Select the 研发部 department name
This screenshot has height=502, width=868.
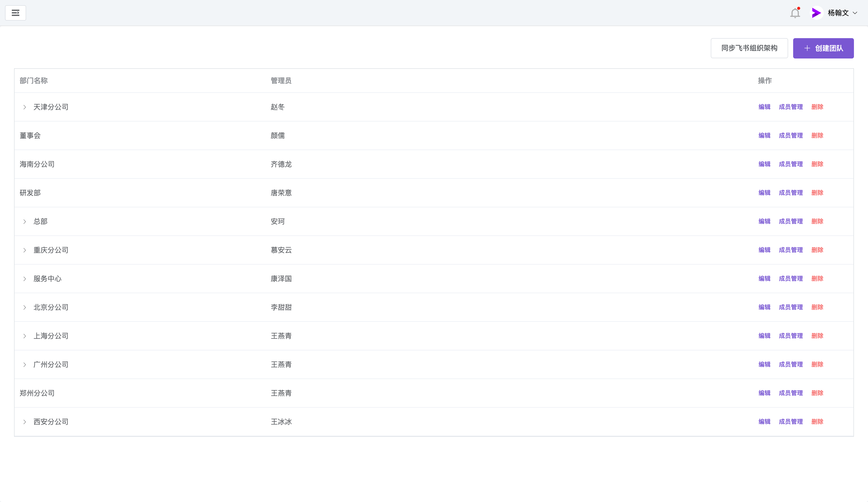click(30, 193)
